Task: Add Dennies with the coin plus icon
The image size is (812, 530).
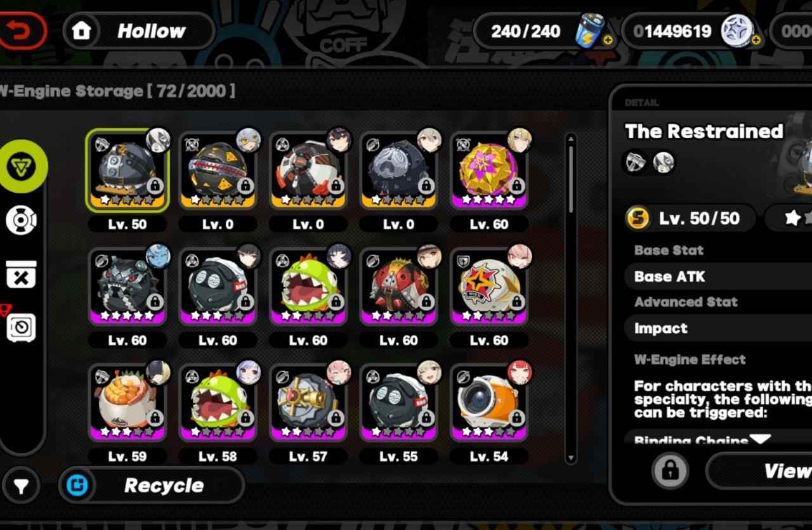Action: [756, 40]
